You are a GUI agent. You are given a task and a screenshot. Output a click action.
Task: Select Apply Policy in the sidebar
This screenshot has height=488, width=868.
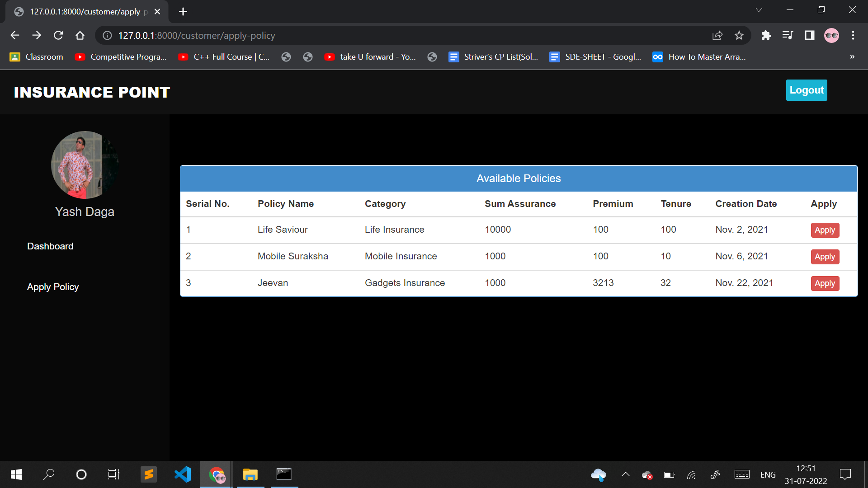[x=53, y=287]
